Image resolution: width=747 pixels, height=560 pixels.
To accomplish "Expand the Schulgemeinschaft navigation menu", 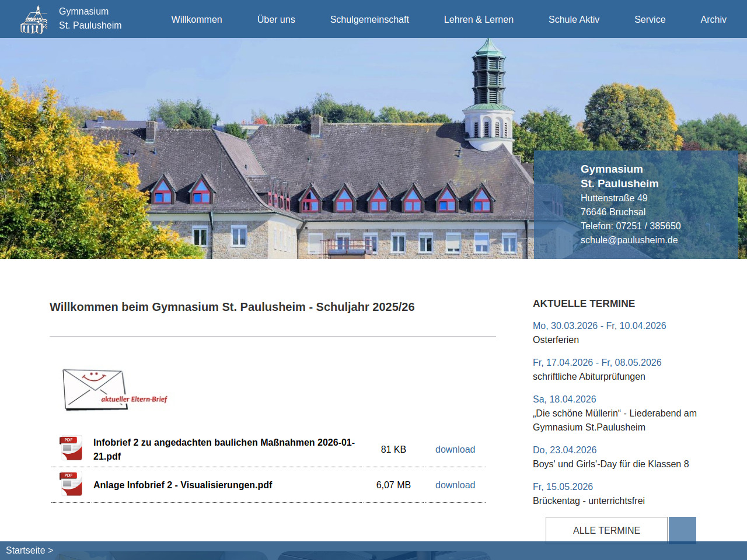I will 369,19.
